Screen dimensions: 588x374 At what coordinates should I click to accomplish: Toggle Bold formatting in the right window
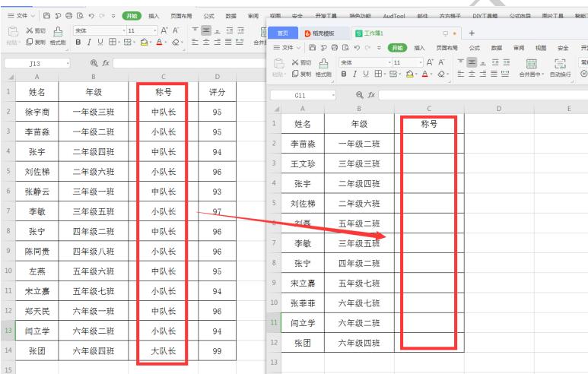coord(345,74)
